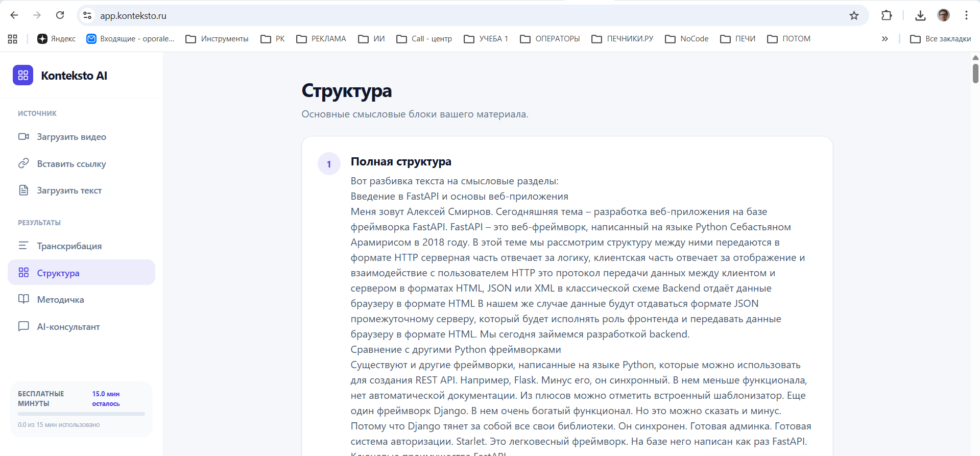
Task: Expand the РК bookmarks folder
Action: [x=273, y=39]
